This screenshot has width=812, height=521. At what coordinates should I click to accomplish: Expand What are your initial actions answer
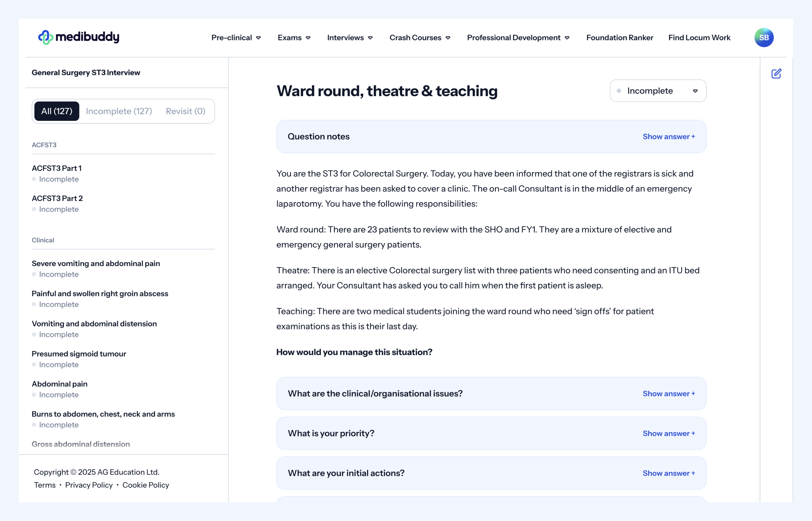(668, 473)
